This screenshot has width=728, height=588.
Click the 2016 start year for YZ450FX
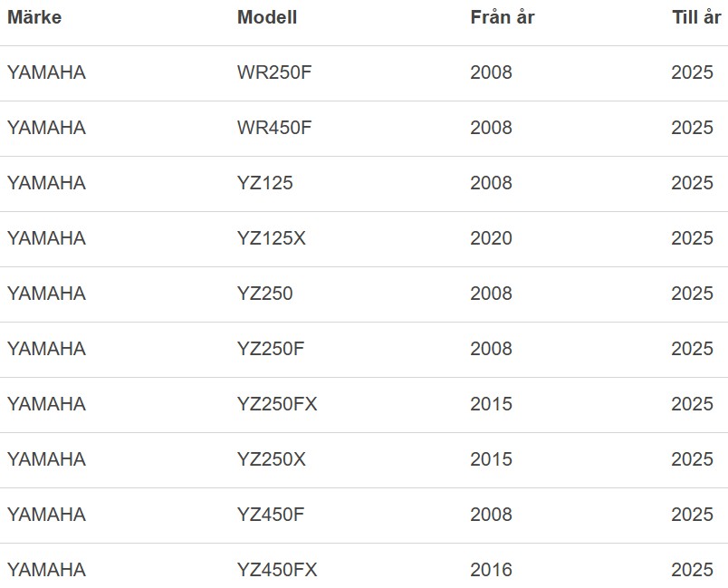coord(491,570)
